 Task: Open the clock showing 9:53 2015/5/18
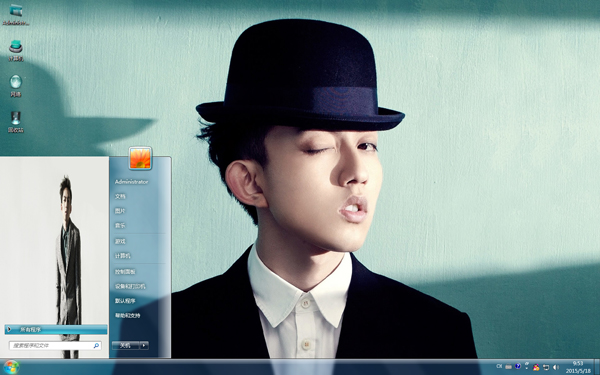click(x=578, y=367)
